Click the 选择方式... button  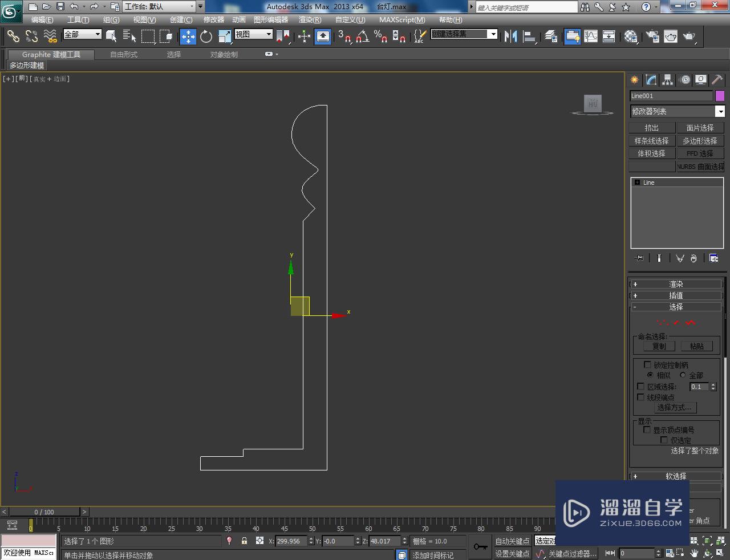tap(674, 407)
